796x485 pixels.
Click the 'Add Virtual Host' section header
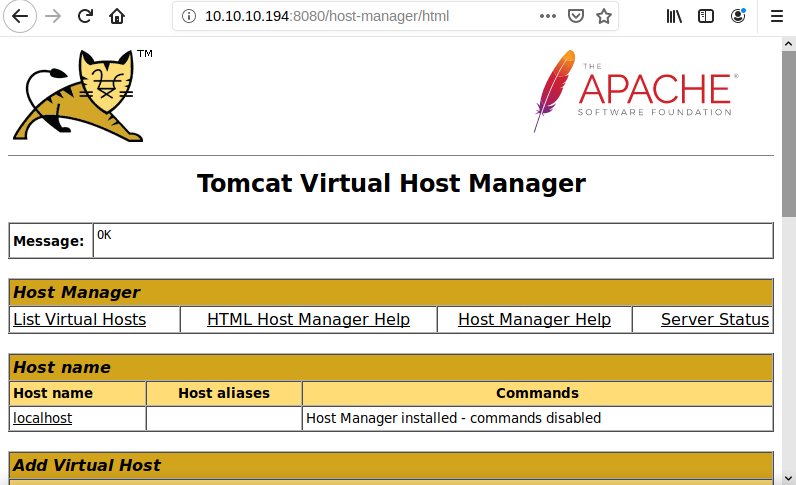[x=391, y=465]
